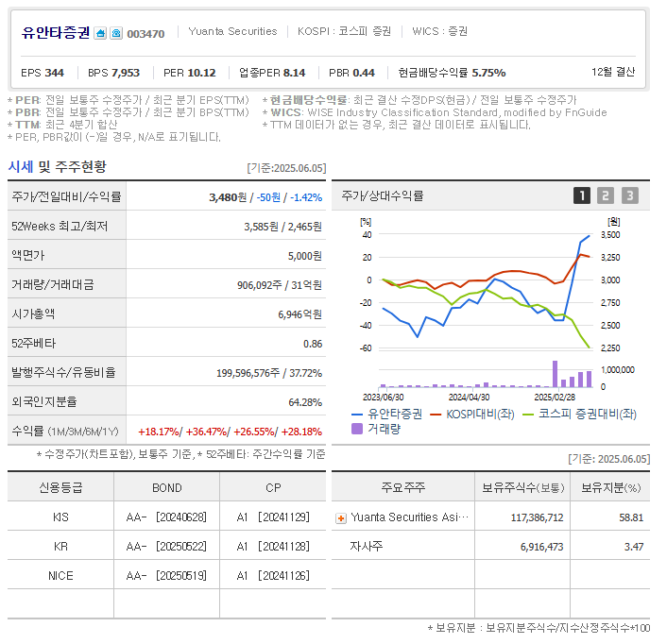
Task: Expand Yuanta Securities Asia shareholder plus icon
Action: 341,518
